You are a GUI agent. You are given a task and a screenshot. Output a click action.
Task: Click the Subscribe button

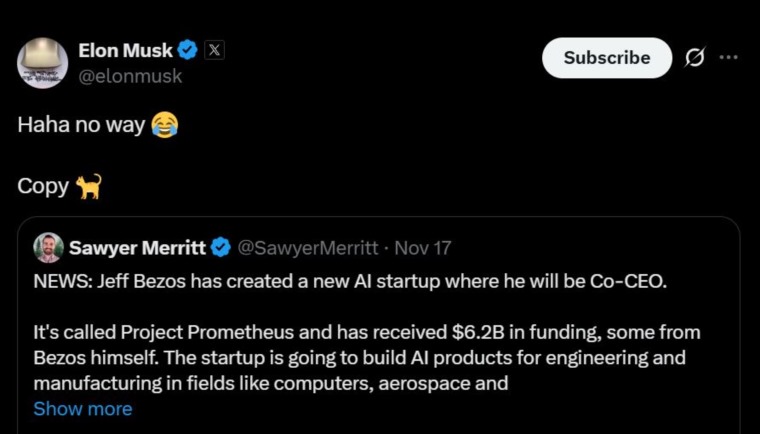pyautogui.click(x=607, y=58)
